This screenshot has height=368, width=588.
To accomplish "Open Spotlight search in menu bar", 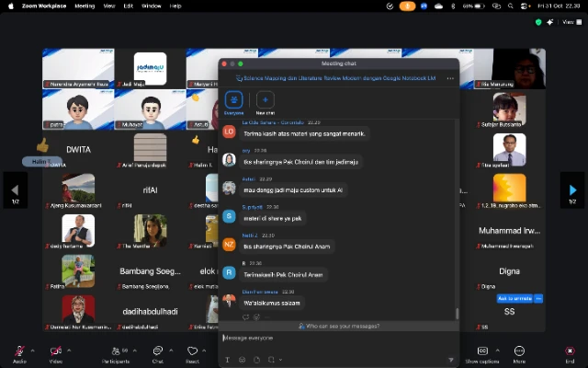I will [x=511, y=6].
